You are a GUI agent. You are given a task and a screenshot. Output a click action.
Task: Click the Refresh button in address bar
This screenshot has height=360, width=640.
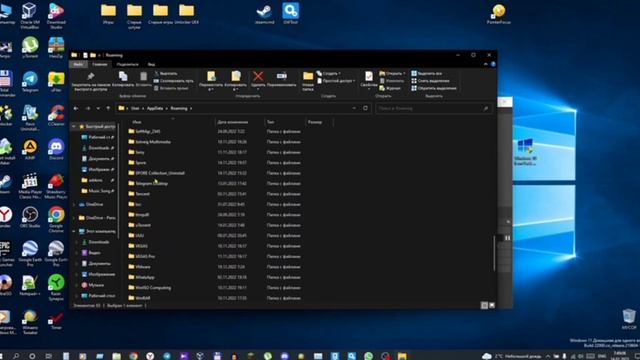point(365,108)
